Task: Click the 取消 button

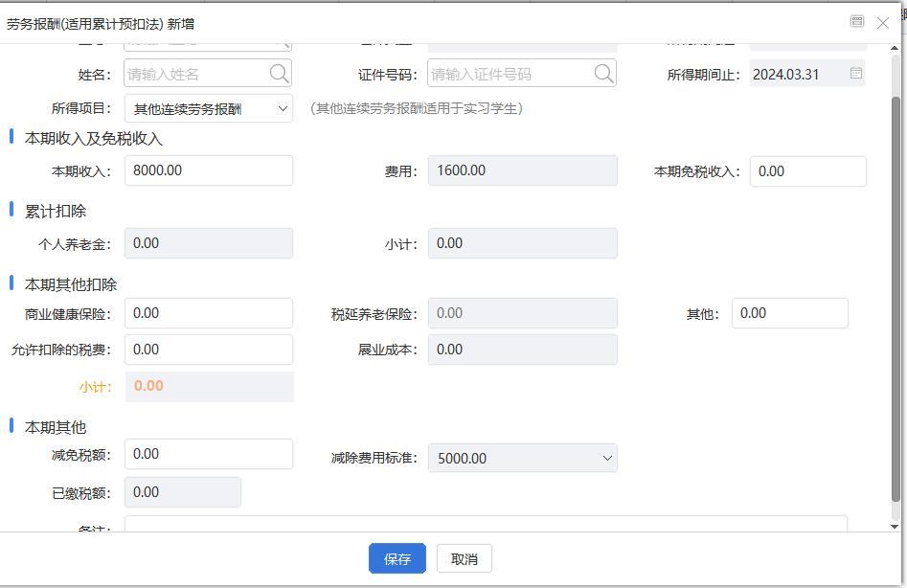Action: click(465, 558)
